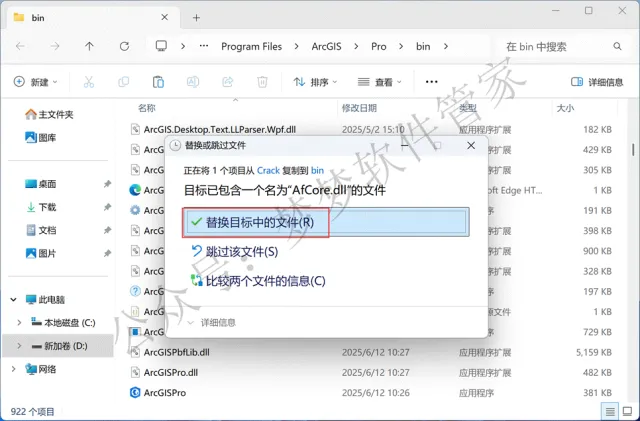
Task: Close the bin tab
Action: pos(164,17)
